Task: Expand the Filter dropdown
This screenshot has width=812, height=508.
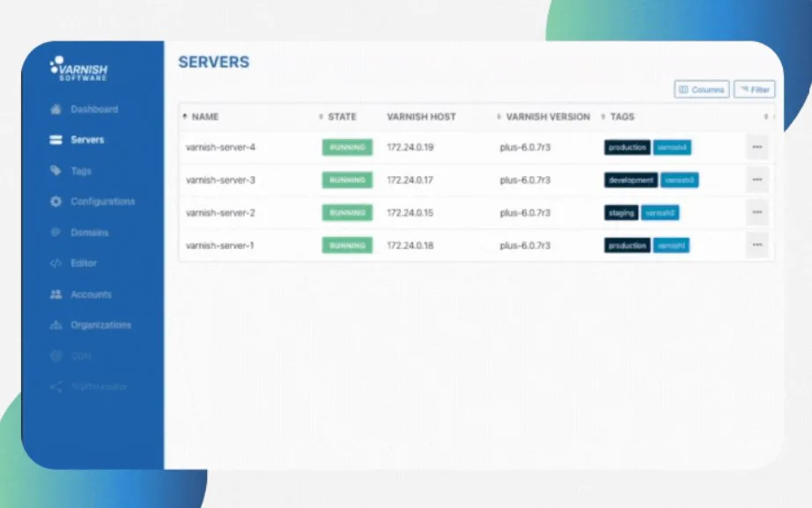Action: point(756,89)
